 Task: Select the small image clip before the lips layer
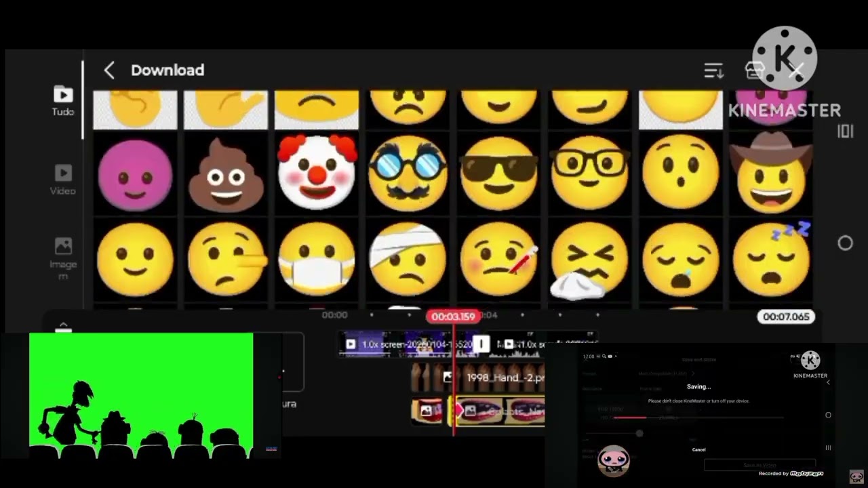pos(427,411)
